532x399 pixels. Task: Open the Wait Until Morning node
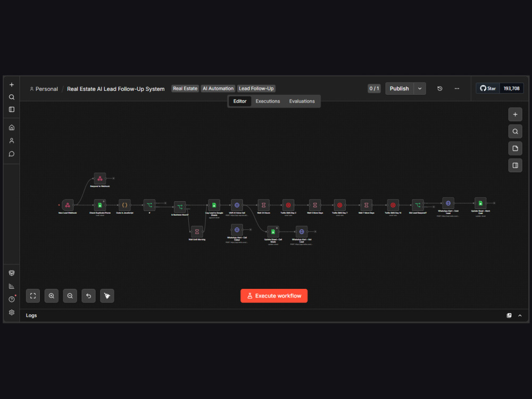click(x=197, y=231)
